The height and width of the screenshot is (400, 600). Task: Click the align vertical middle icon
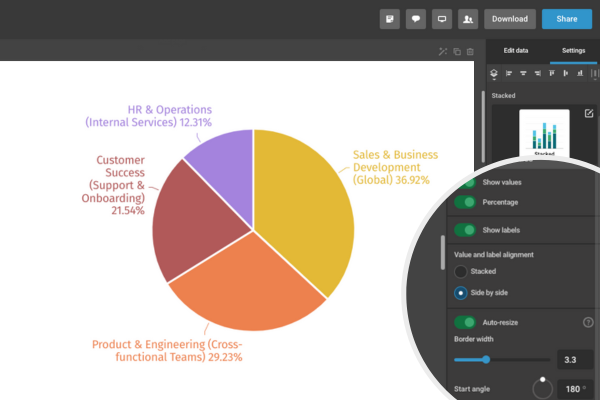(x=566, y=73)
